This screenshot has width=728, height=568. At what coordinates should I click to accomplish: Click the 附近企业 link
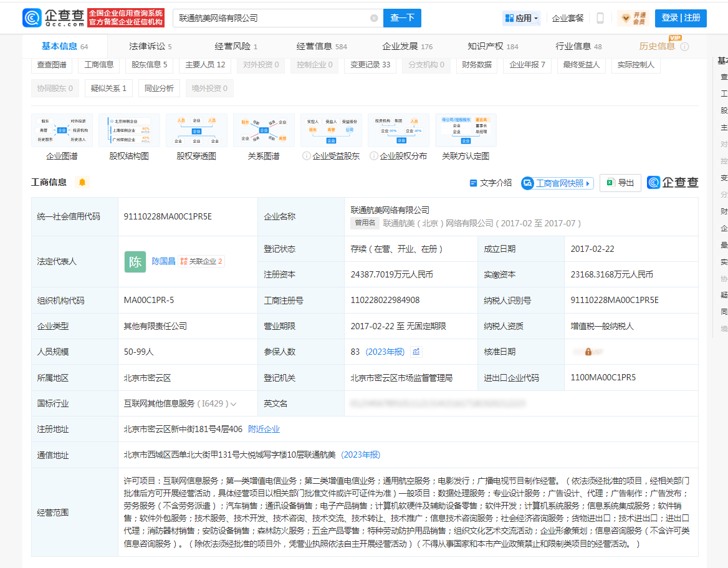[x=264, y=429]
